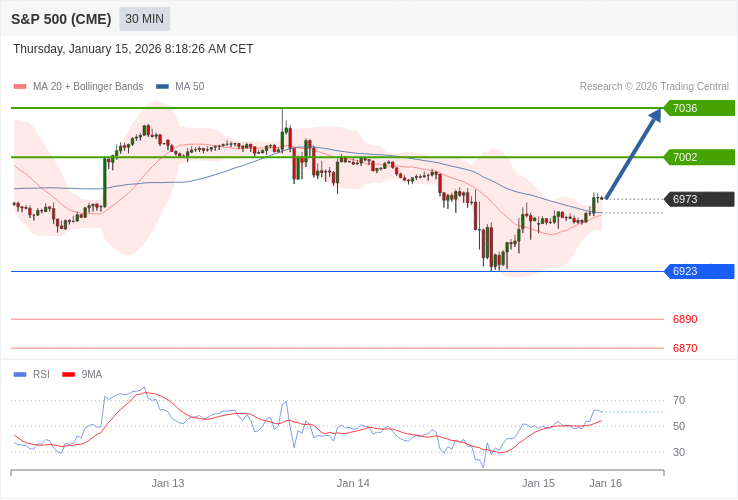
Task: Click the Jan 13 date marker
Action: (168, 483)
